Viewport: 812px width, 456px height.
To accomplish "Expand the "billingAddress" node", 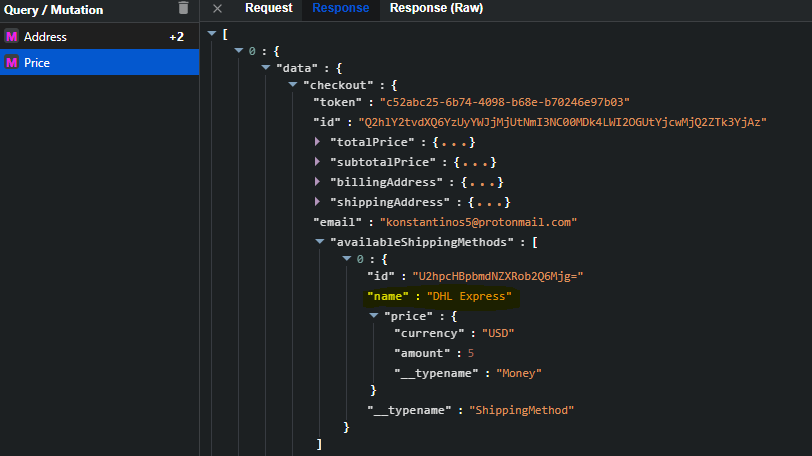I will (317, 182).
